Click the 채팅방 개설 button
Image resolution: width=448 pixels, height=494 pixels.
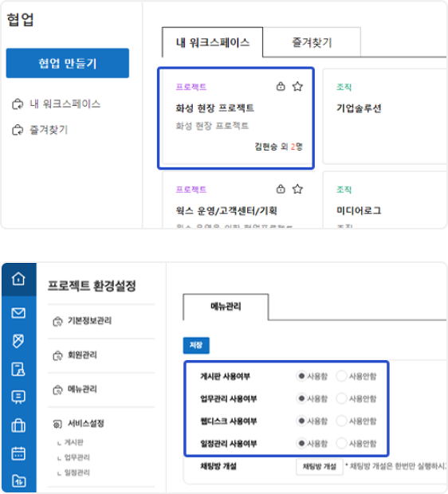pyautogui.click(x=320, y=467)
